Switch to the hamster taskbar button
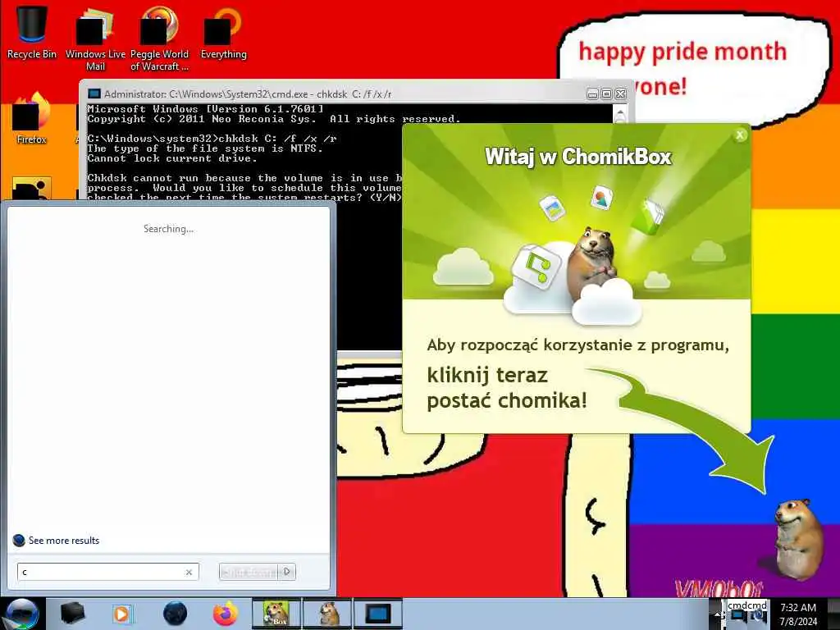Image resolution: width=840 pixels, height=630 pixels. (x=326, y=614)
